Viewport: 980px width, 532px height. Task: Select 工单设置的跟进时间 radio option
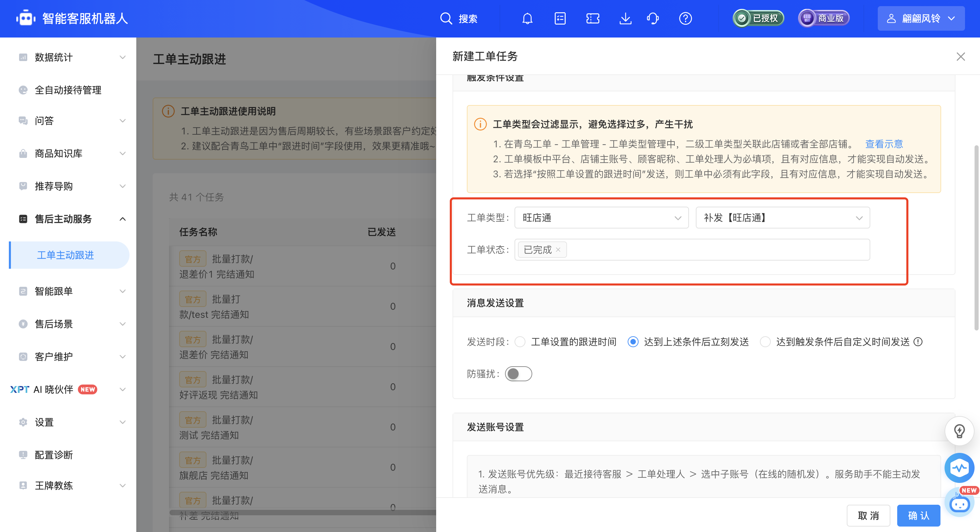pos(520,342)
